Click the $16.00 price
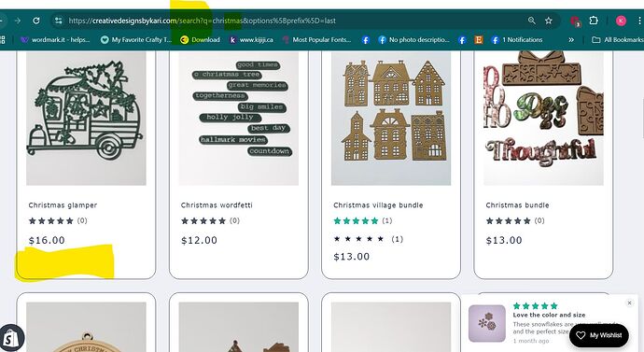The image size is (644, 352). (x=47, y=240)
